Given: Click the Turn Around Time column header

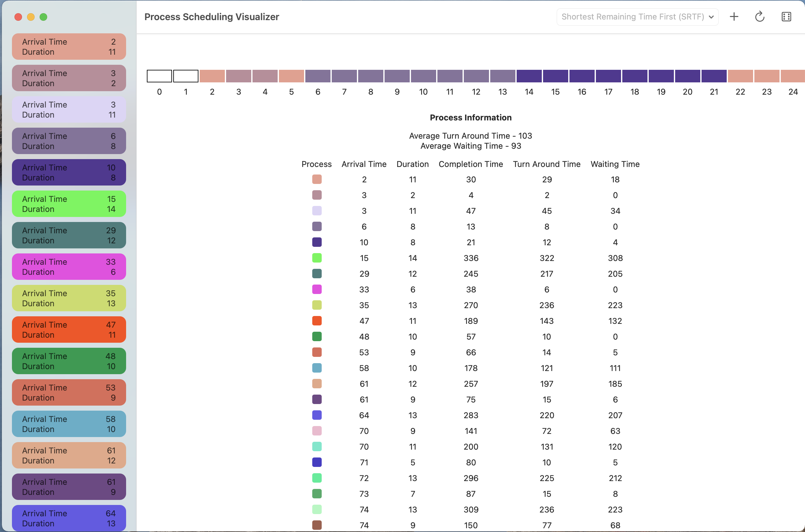Looking at the screenshot, I should 547,164.
